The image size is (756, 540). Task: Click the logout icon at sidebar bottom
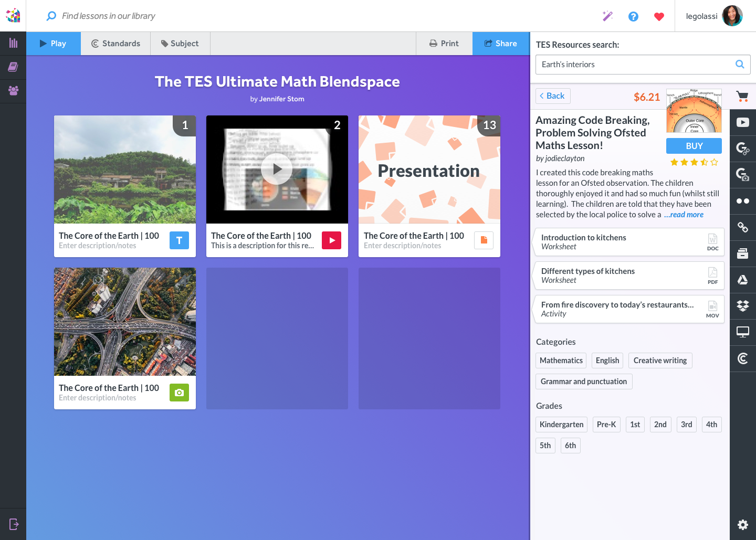14,524
